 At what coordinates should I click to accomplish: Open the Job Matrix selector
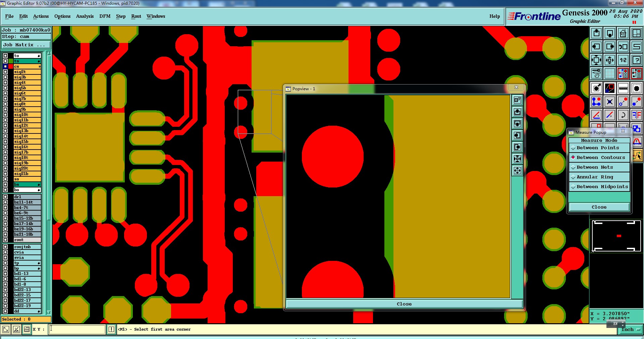coord(26,45)
